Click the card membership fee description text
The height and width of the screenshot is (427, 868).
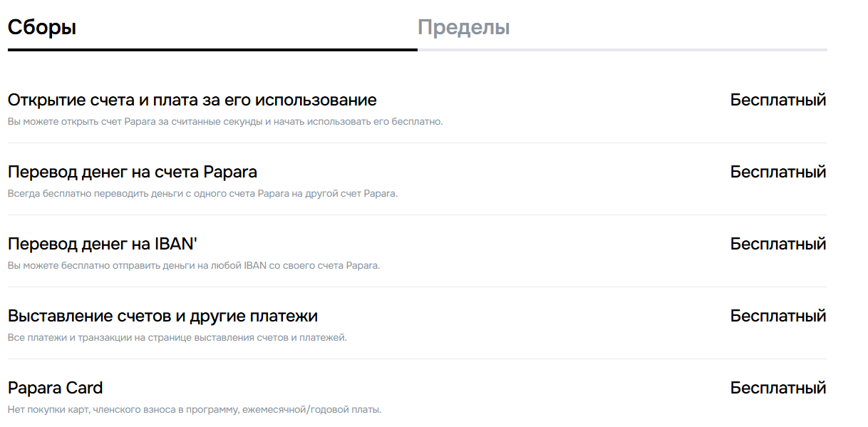coord(195,409)
